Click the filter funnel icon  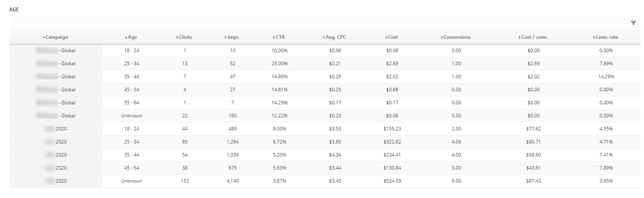click(633, 23)
